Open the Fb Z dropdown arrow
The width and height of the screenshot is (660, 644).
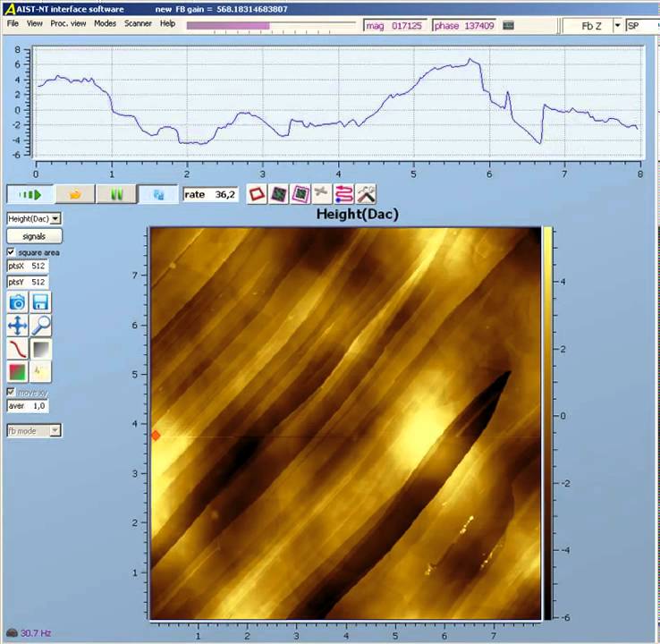point(617,26)
